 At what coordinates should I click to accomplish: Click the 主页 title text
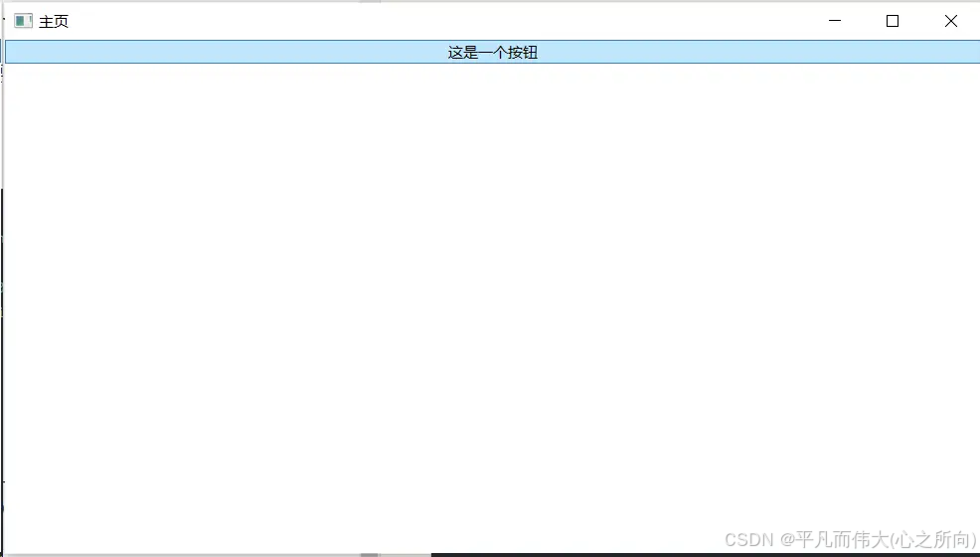click(54, 22)
